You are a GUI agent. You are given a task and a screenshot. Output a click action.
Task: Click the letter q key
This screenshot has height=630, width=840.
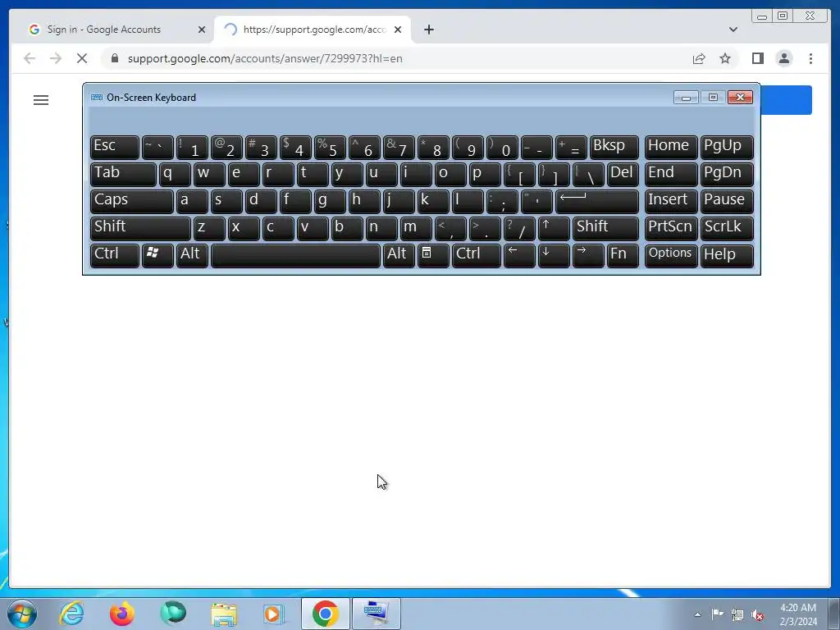coord(175,174)
